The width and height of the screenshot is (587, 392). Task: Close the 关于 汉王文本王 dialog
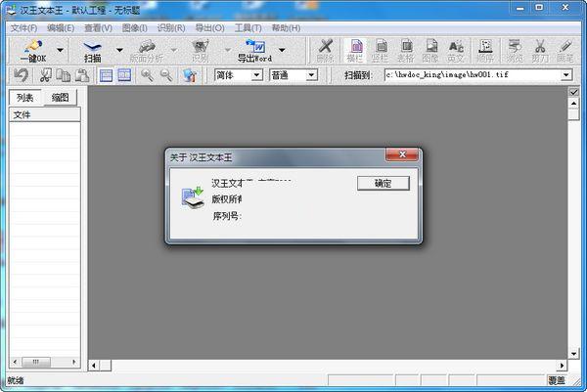402,154
